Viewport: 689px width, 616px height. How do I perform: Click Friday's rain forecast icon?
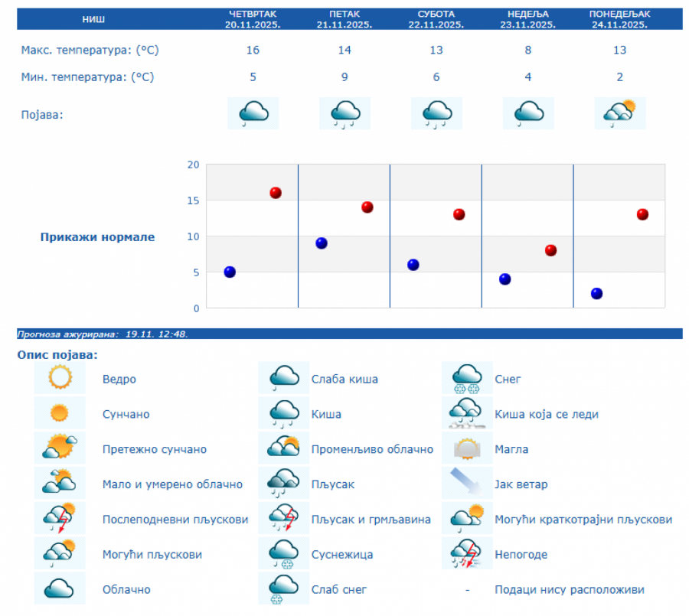point(344,113)
